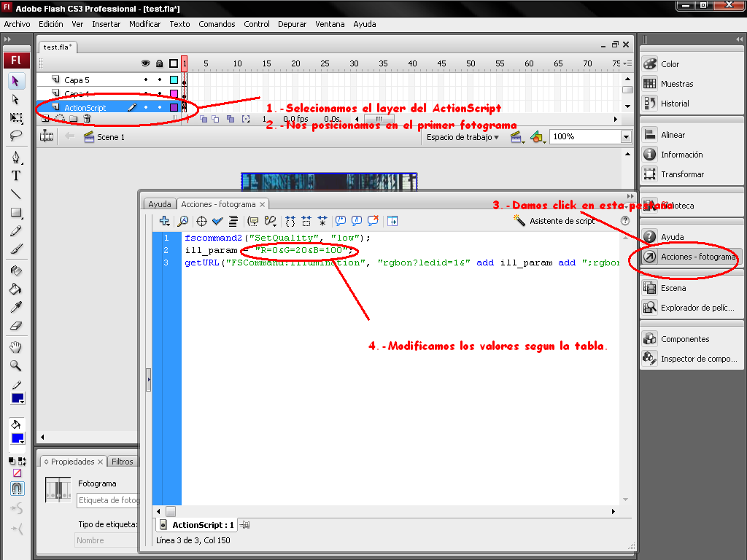Click Auto format icon in Actions panel
Screen dimensions: 747x560
click(233, 221)
